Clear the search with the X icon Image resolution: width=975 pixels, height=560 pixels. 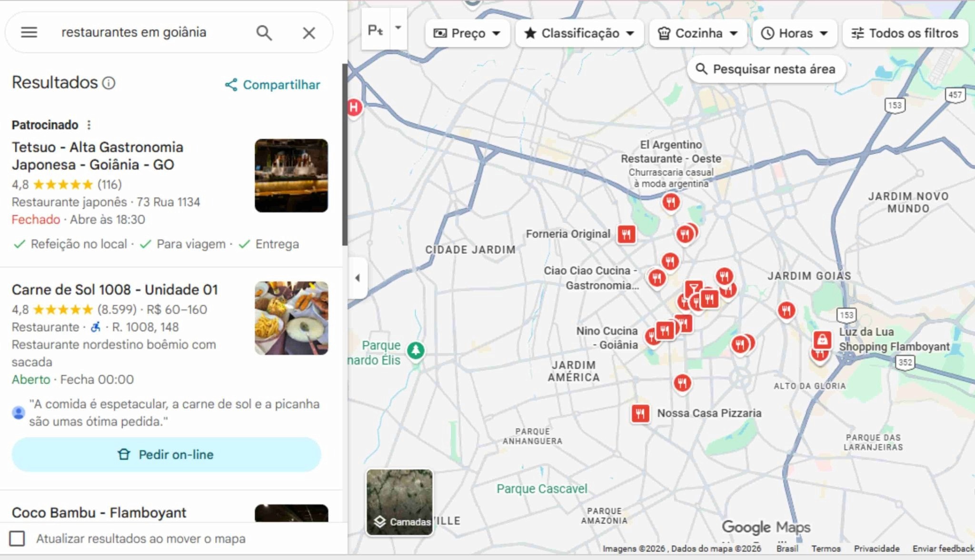click(x=309, y=33)
